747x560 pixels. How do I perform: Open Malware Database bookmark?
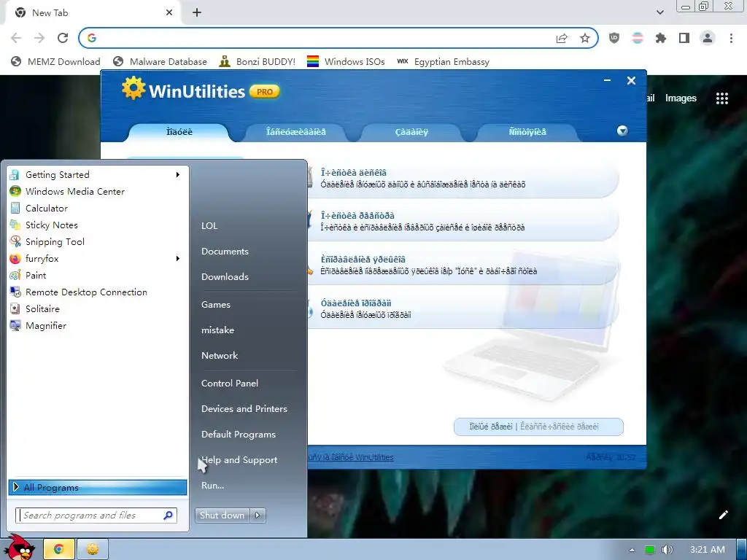tap(160, 61)
